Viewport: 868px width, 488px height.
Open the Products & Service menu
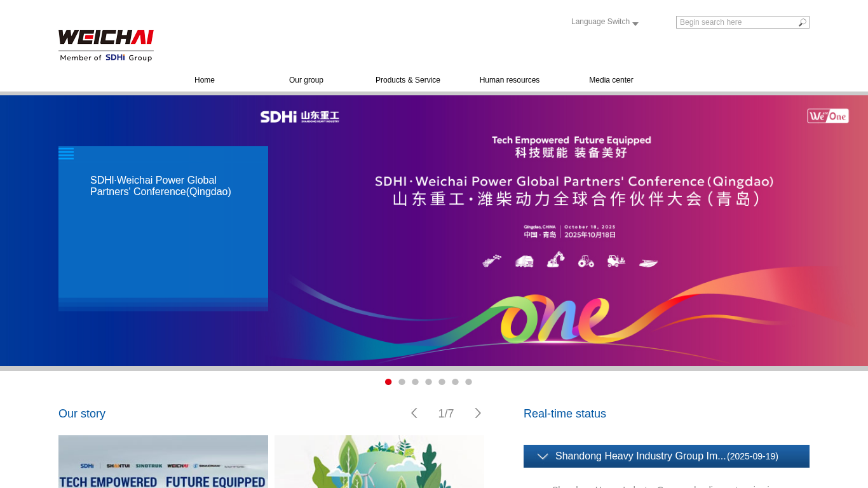[408, 80]
